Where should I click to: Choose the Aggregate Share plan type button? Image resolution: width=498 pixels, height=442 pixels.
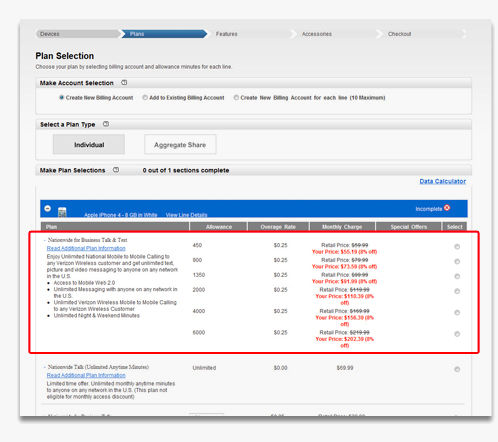pyautogui.click(x=180, y=144)
